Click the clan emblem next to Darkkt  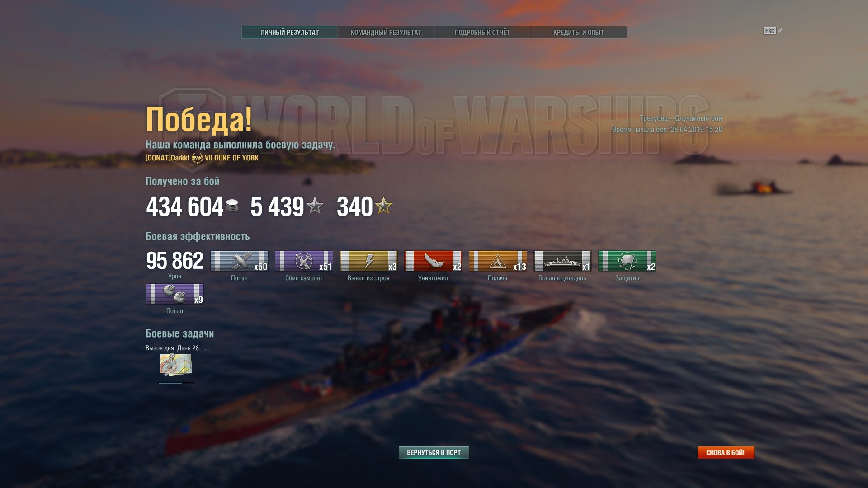click(197, 158)
